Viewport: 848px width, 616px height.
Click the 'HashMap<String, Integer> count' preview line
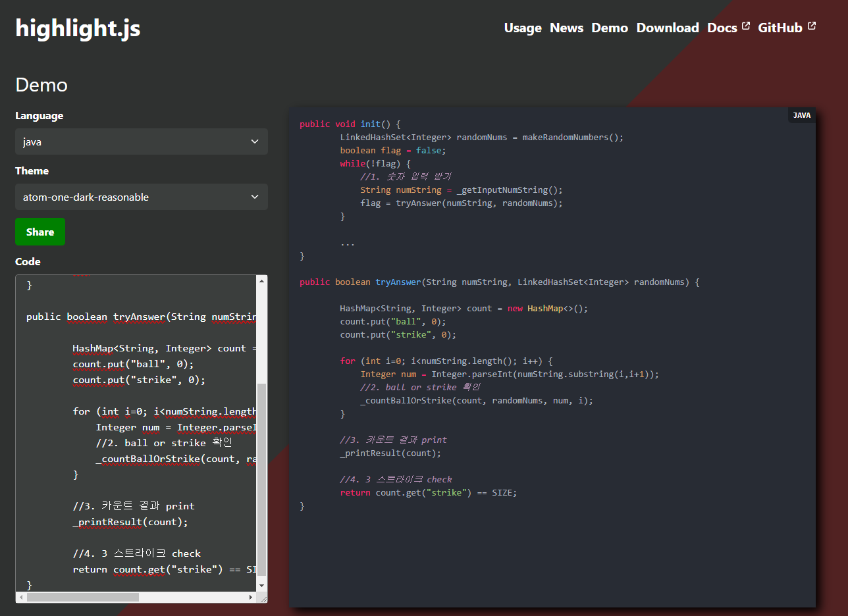tap(464, 308)
